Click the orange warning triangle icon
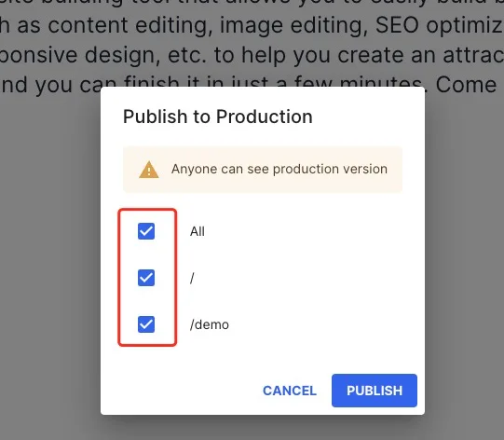The image size is (504, 440). (x=149, y=170)
